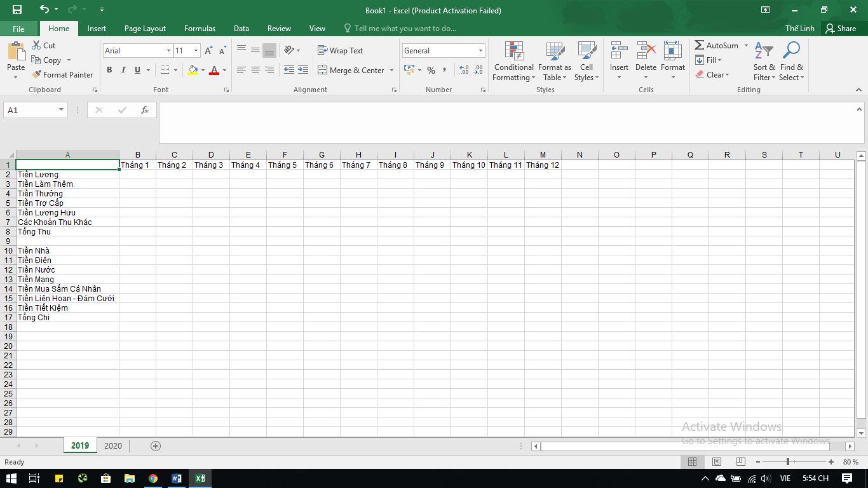Click the Share button
The image size is (868, 488).
(x=841, y=29)
